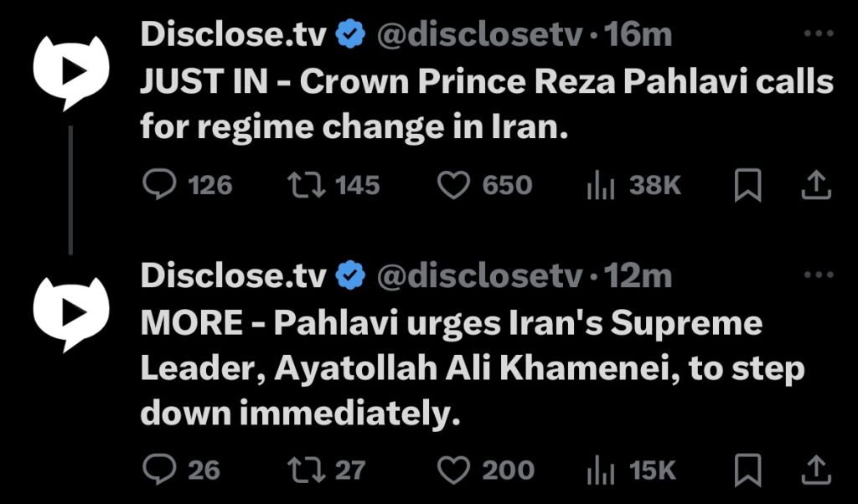Open more options on the 16m tweet

click(819, 33)
